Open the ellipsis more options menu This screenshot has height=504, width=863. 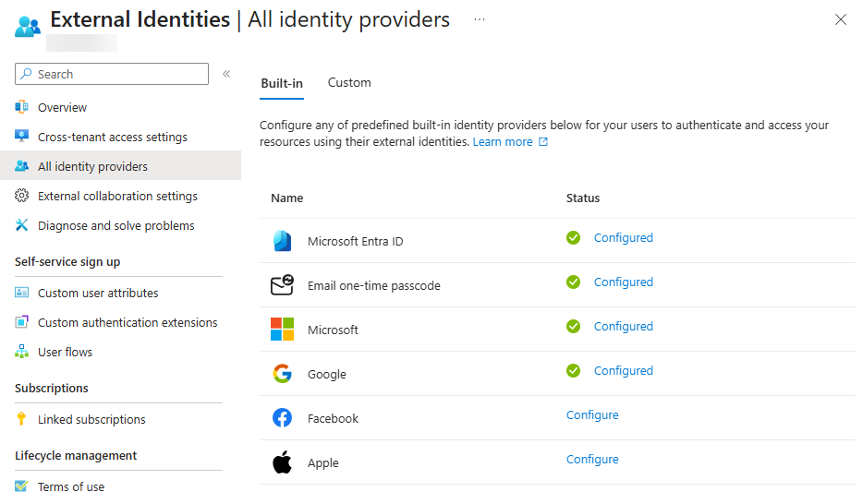(x=480, y=19)
